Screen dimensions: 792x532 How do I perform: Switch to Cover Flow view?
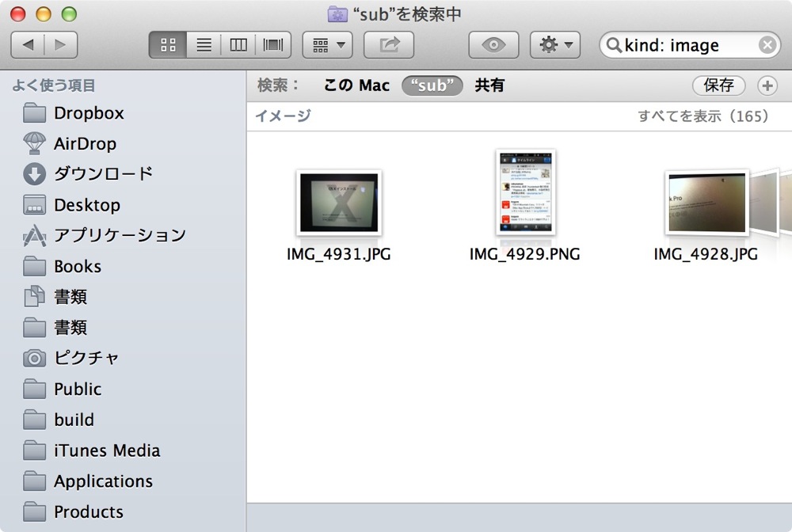click(x=272, y=45)
